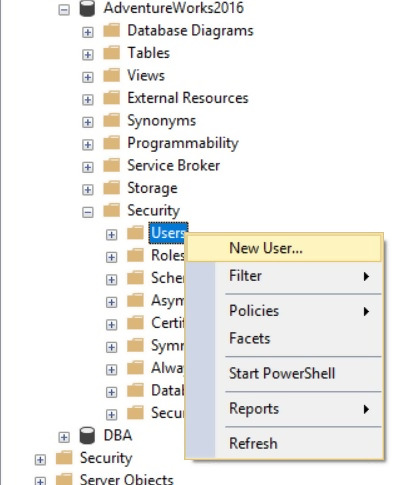Select the highlighted Users tree label
The height and width of the screenshot is (485, 413).
[x=168, y=233]
